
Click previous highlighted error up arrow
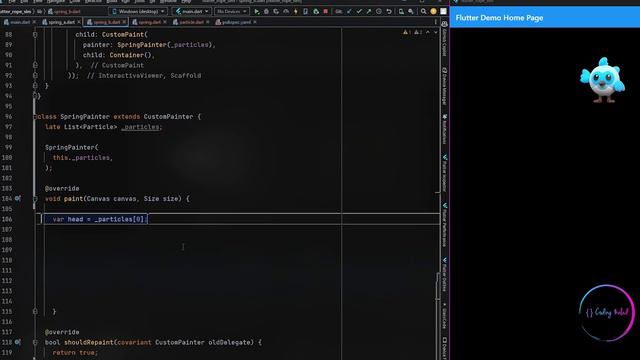point(428,32)
